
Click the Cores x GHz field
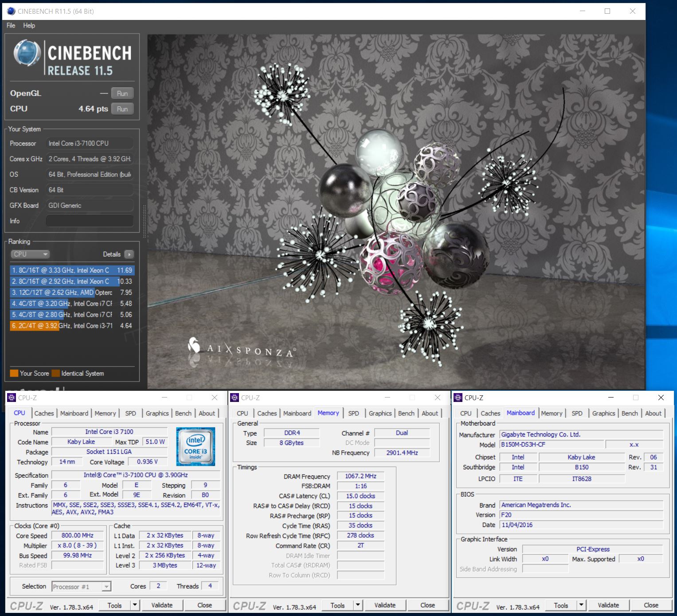tap(90, 159)
